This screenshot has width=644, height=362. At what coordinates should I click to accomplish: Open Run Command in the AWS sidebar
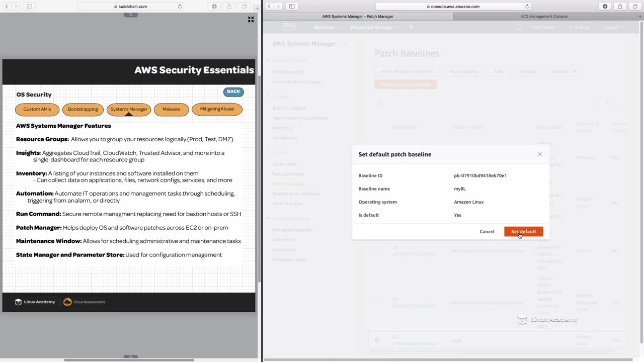tap(288, 174)
